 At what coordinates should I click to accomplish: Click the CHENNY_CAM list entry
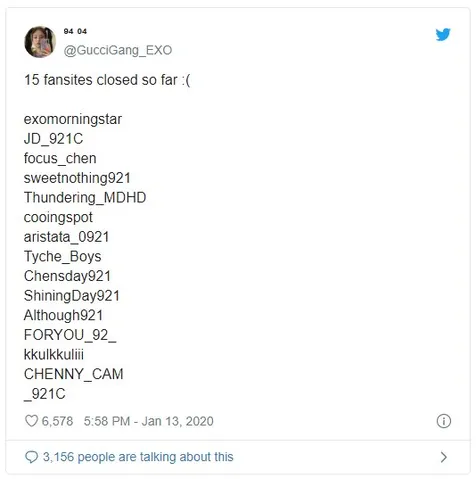click(74, 374)
